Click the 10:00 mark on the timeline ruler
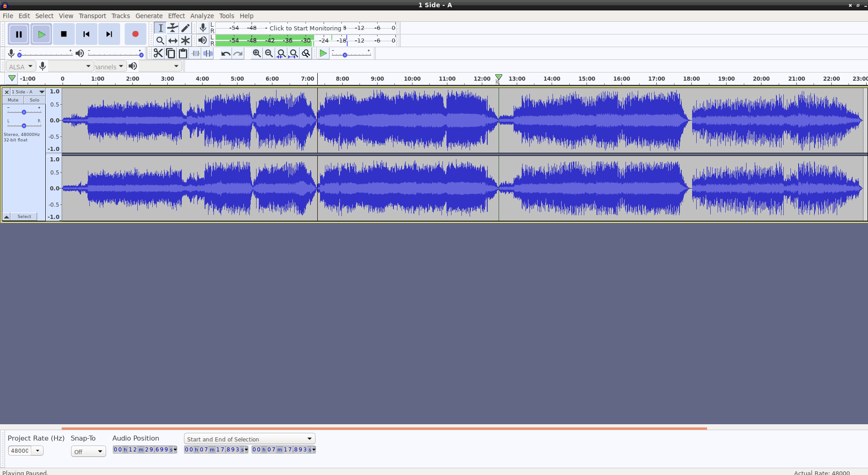868x475 pixels. [x=412, y=78]
